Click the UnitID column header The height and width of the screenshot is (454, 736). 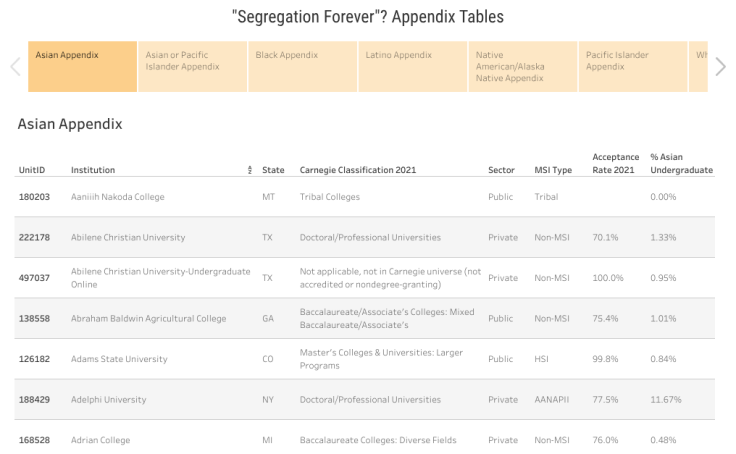[x=32, y=170]
